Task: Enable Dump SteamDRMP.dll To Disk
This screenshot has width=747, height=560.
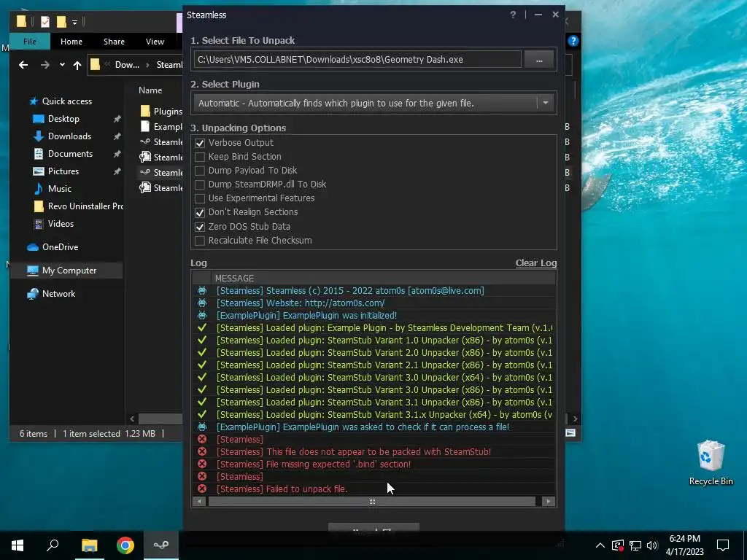Action: pyautogui.click(x=200, y=184)
